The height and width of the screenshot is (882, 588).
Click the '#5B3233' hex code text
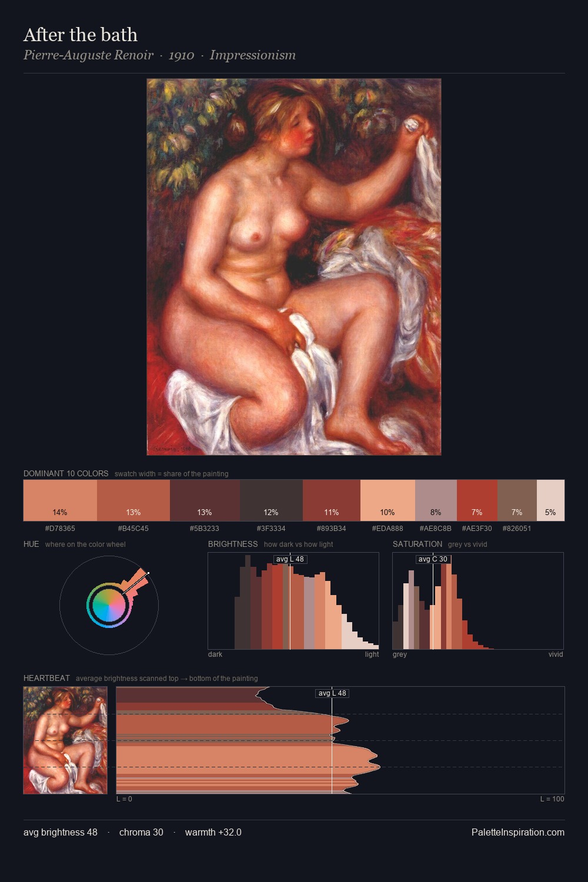[205, 529]
